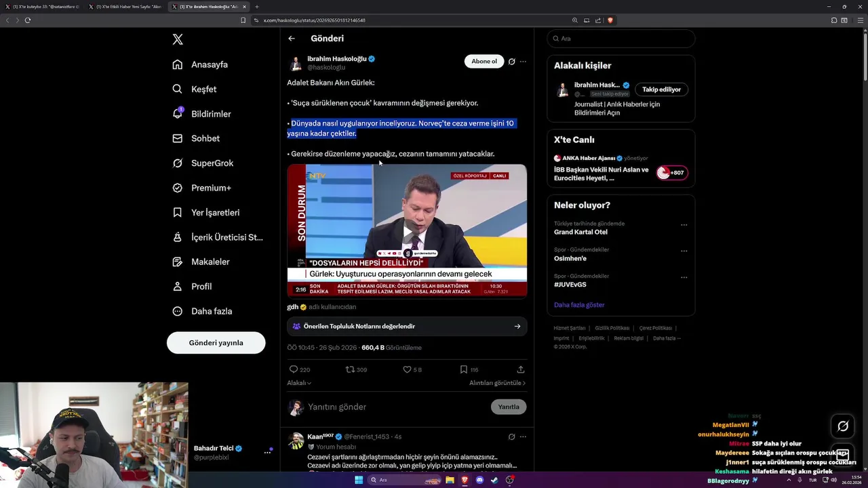
Task: Click the Yer İşaretleri bookmark icon
Action: (178, 212)
